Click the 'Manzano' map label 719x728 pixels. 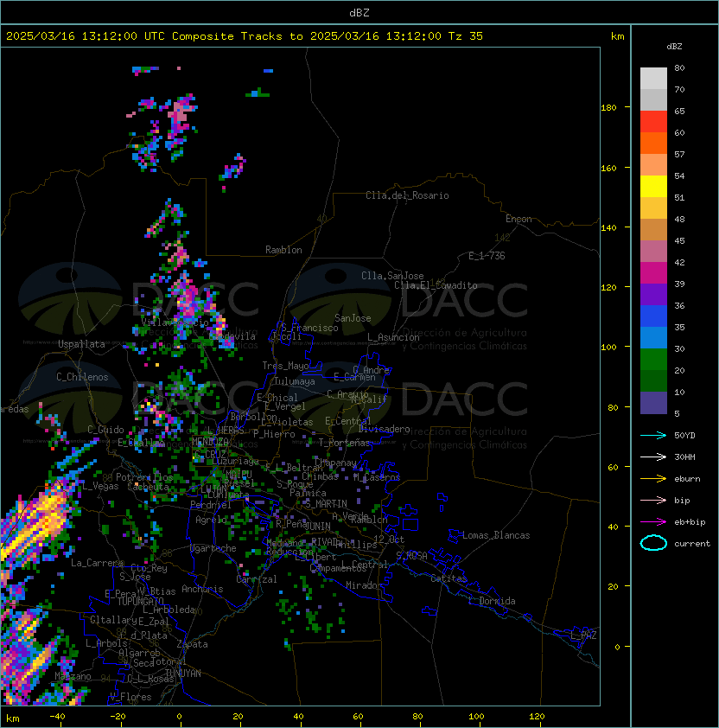click(73, 676)
